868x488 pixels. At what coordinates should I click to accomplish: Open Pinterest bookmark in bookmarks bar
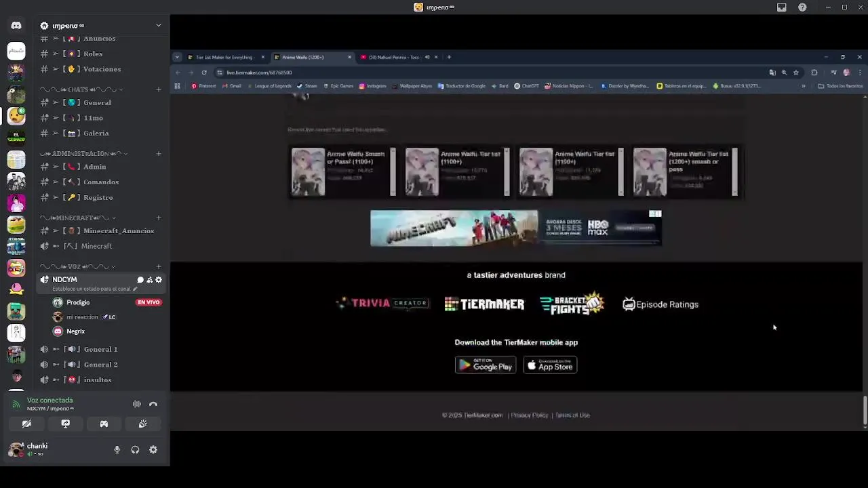pyautogui.click(x=203, y=86)
